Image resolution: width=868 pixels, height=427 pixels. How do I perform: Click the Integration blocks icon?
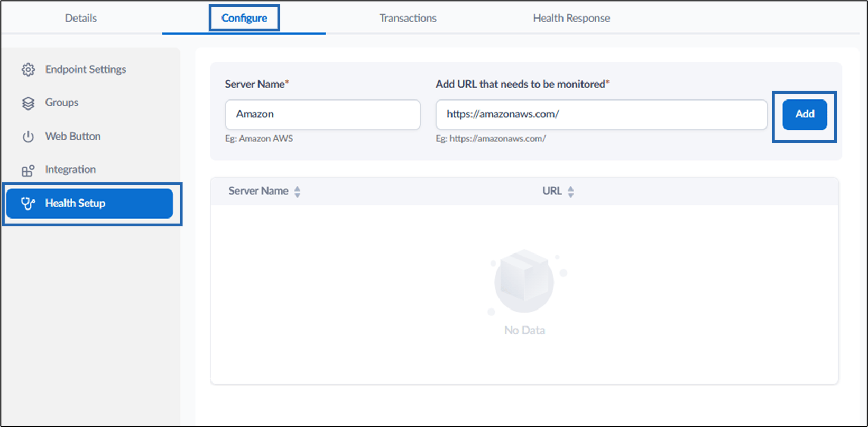coord(28,170)
